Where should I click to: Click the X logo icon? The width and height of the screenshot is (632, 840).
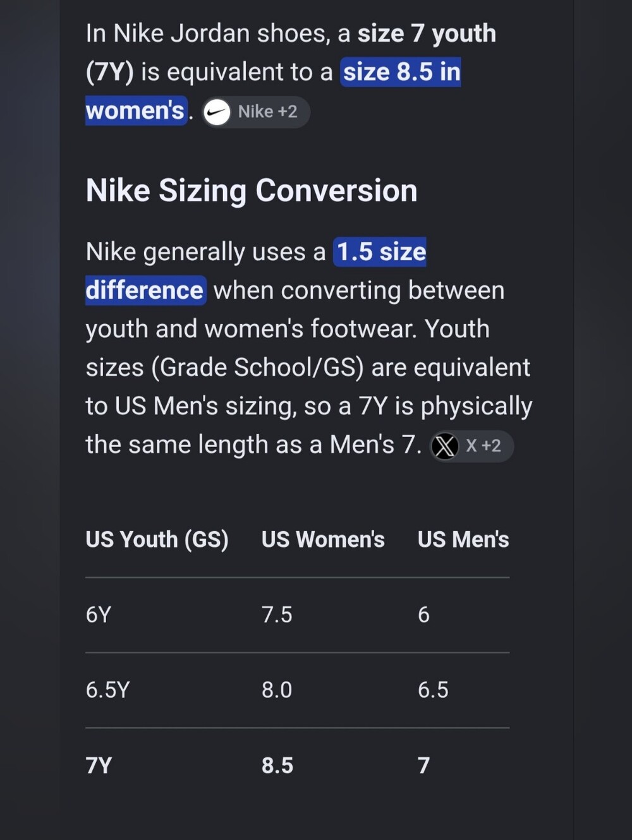[x=444, y=447]
